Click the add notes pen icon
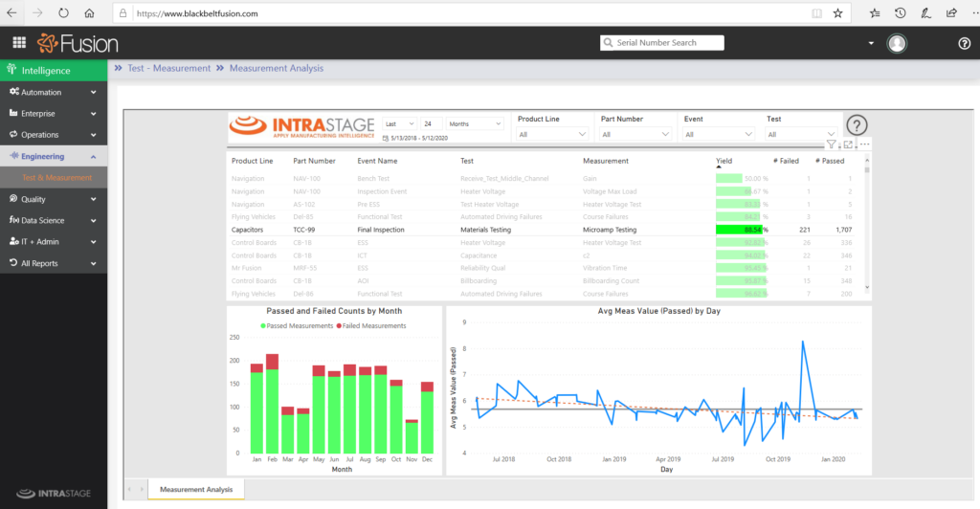This screenshot has height=509, width=980. [926, 13]
